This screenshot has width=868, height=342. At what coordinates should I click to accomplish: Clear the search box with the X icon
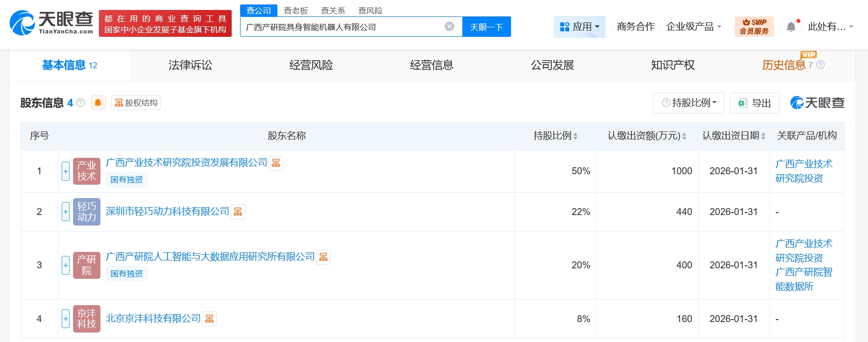[449, 26]
